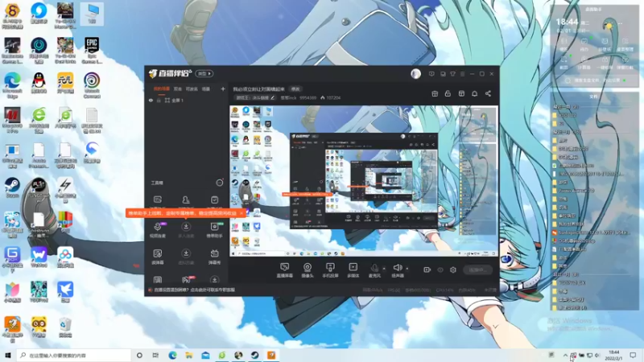
Task: Open toolbox more options circle
Action: click(x=219, y=183)
